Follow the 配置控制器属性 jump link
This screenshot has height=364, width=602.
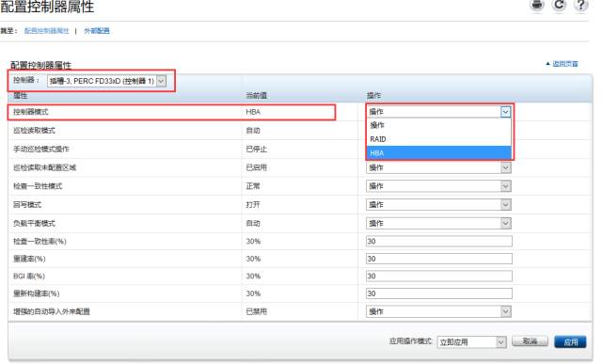pos(46,31)
